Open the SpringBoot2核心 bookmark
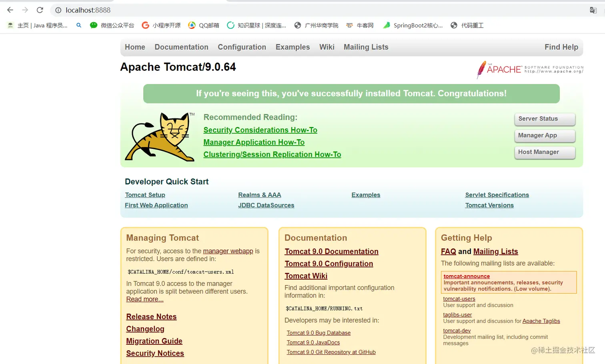This screenshot has width=605, height=364. pyautogui.click(x=413, y=25)
